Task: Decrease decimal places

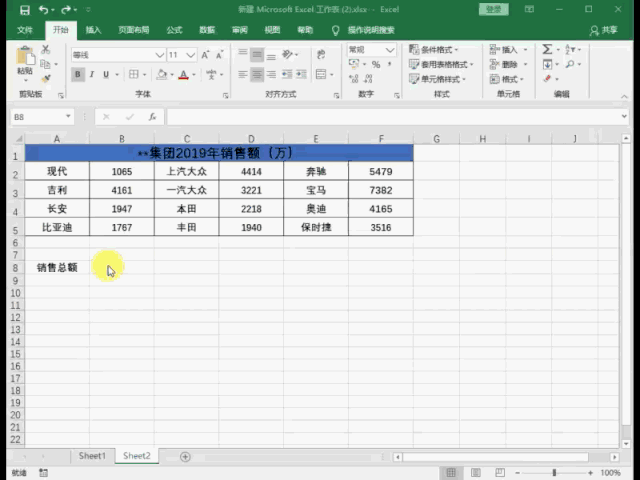Action: 368,78
